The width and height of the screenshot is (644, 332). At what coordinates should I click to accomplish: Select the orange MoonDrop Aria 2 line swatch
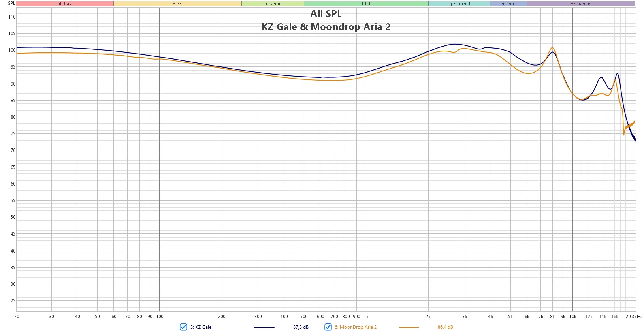pyautogui.click(x=409, y=327)
